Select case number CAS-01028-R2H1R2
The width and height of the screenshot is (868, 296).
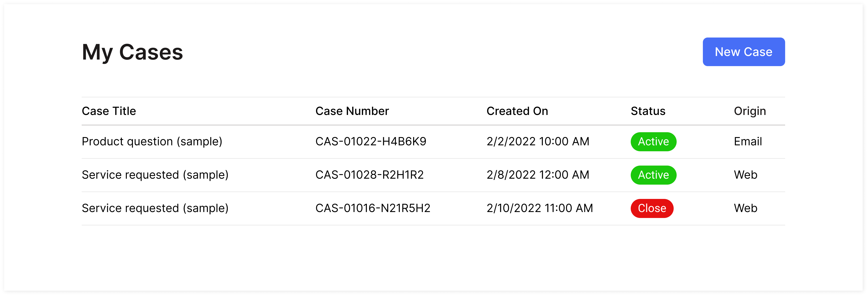click(369, 175)
